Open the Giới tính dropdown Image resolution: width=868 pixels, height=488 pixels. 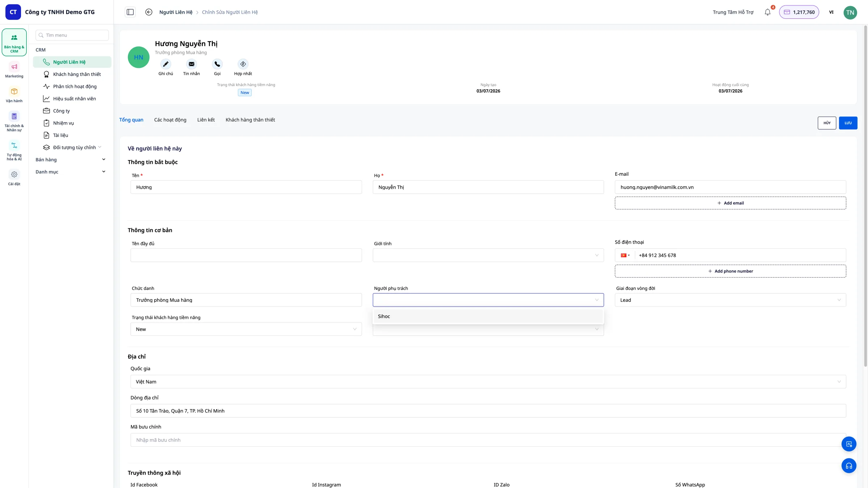(x=488, y=255)
